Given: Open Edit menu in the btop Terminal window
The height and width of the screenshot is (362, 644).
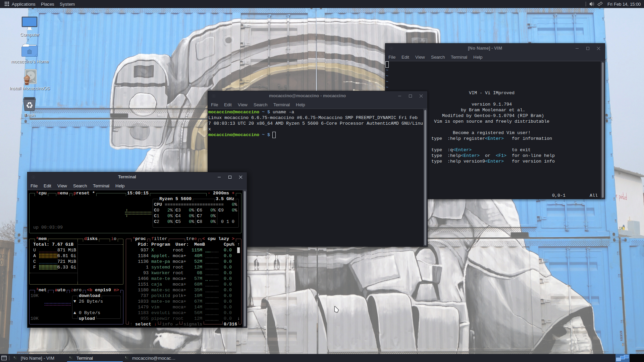Looking at the screenshot, I should [47, 186].
